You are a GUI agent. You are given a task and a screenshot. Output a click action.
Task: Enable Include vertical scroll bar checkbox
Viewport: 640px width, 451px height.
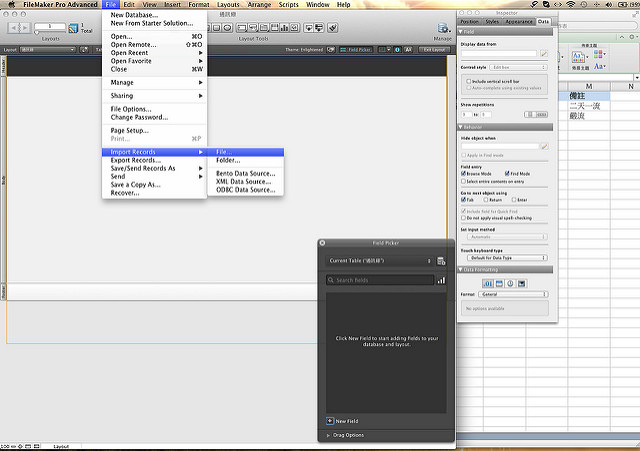(469, 81)
